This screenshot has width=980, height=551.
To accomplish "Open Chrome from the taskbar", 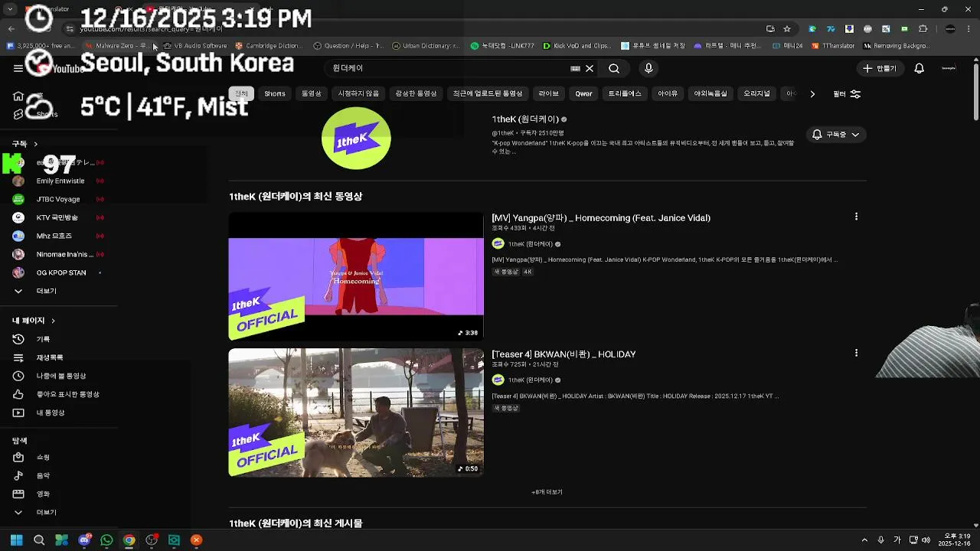I will coord(129,540).
